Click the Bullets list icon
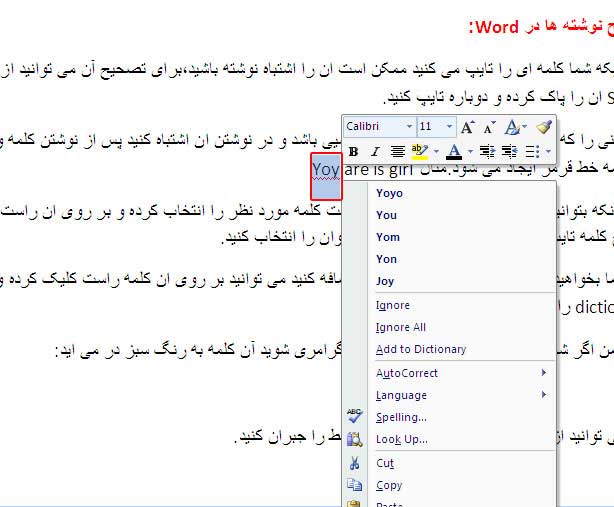The image size is (614, 507). (533, 152)
